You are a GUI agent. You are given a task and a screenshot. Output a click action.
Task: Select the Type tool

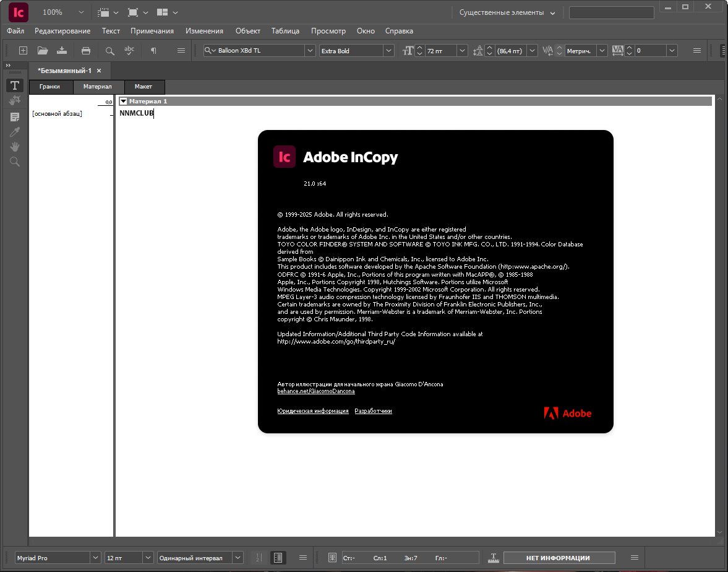pyautogui.click(x=15, y=85)
